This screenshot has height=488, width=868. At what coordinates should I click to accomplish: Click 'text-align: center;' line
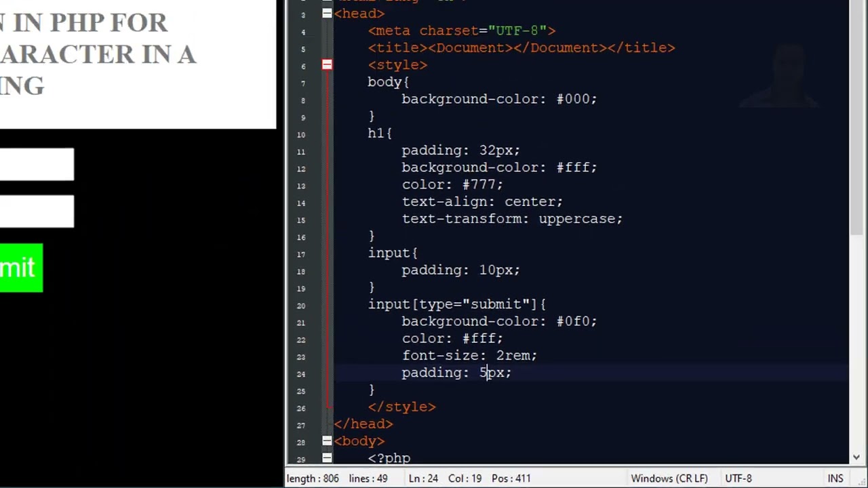pos(482,201)
